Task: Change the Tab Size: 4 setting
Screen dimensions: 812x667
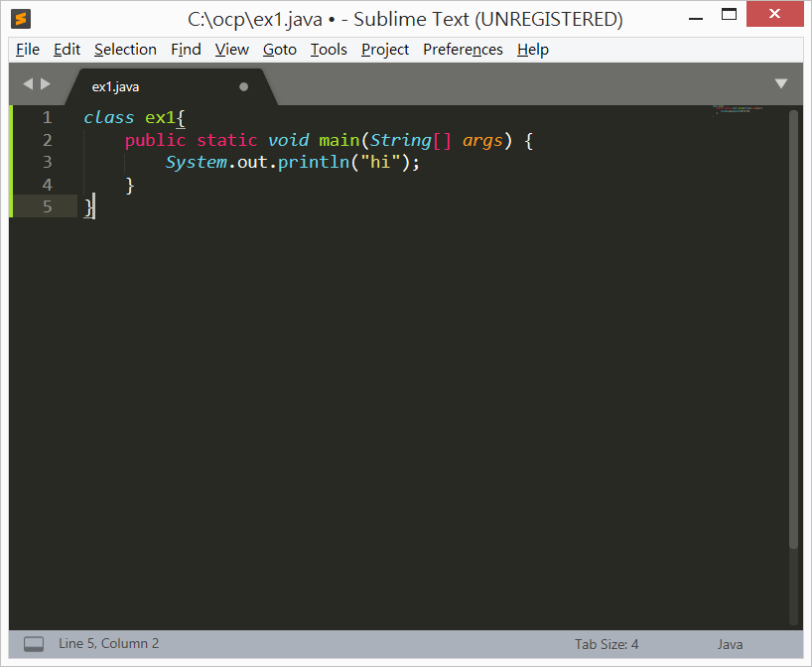Action: tap(606, 644)
